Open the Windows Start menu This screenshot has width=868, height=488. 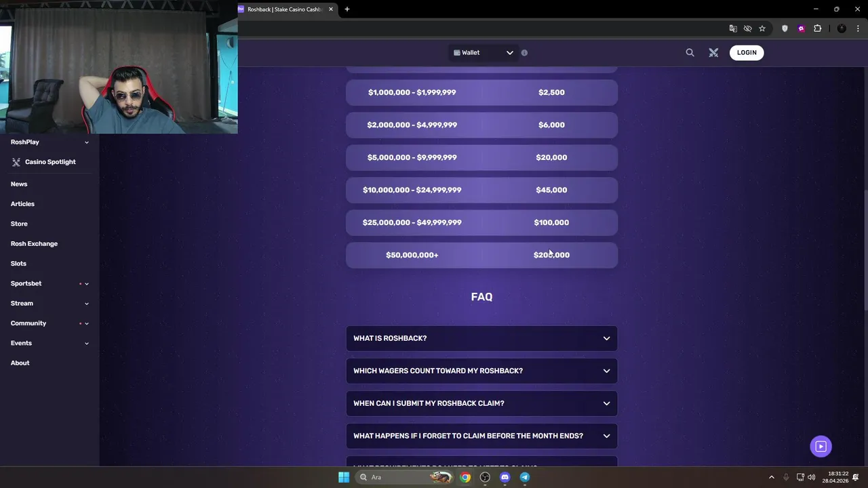click(344, 477)
